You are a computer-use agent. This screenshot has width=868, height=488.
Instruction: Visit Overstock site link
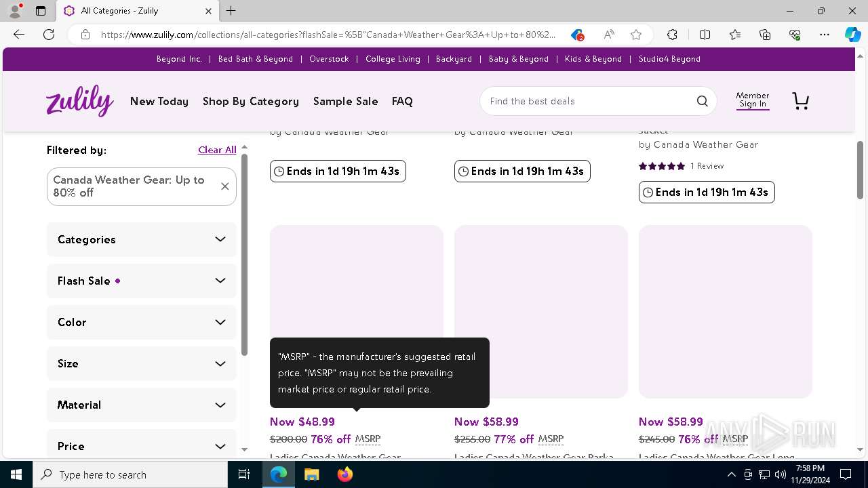pyautogui.click(x=329, y=59)
